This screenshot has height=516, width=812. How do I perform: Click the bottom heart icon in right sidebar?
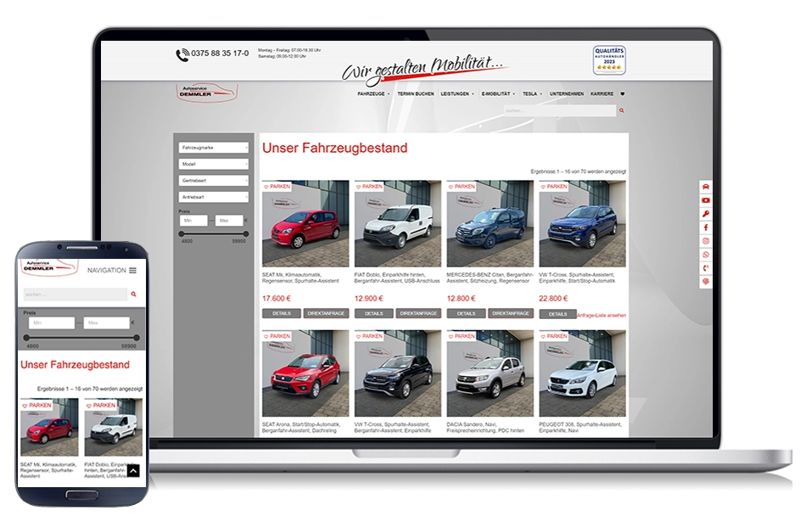(x=705, y=281)
